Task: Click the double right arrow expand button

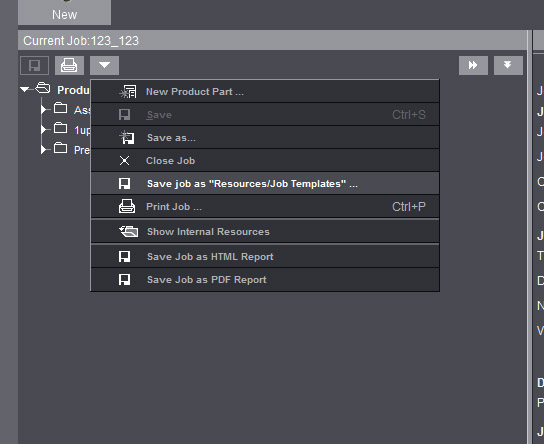Action: (473, 65)
